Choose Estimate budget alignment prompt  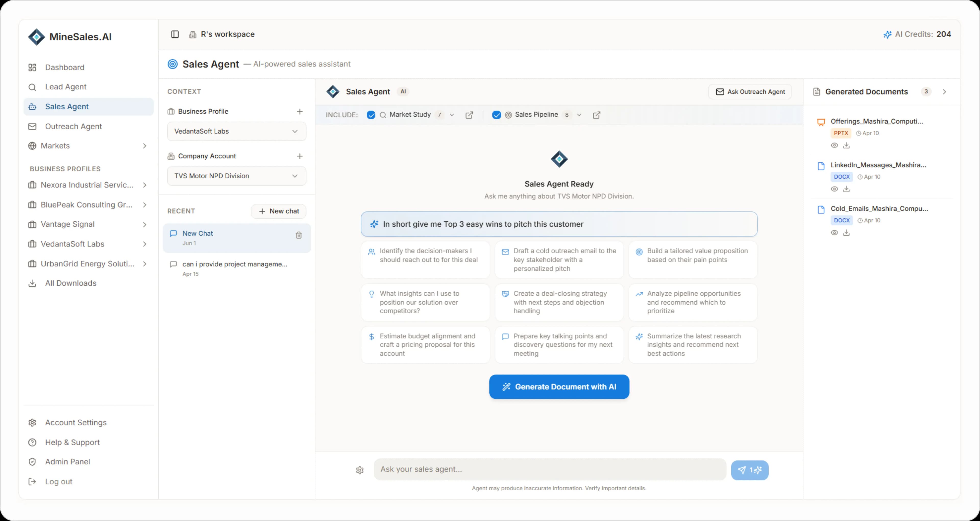coord(425,345)
